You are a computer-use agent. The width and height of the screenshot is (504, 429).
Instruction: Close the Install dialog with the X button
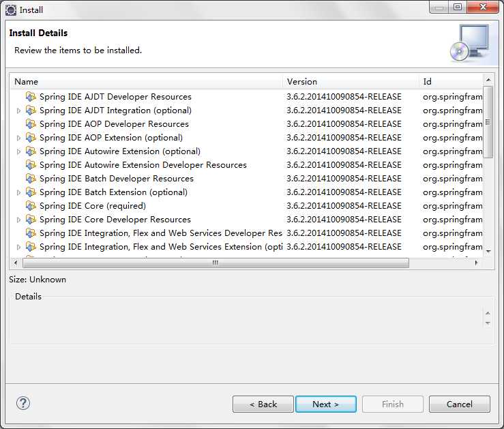coord(483,7)
